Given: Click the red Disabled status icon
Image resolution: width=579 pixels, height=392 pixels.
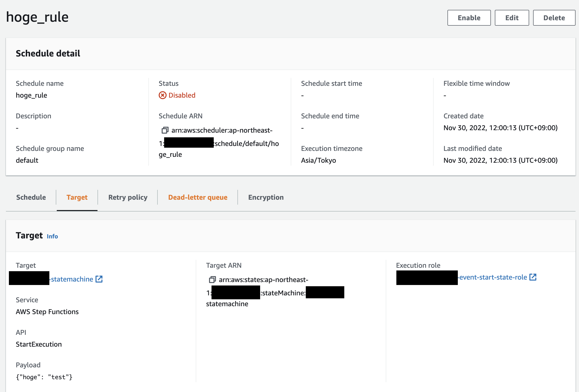Looking at the screenshot, I should [x=162, y=95].
